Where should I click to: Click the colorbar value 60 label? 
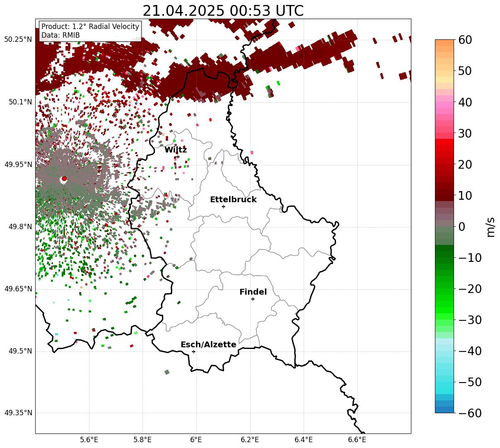466,40
